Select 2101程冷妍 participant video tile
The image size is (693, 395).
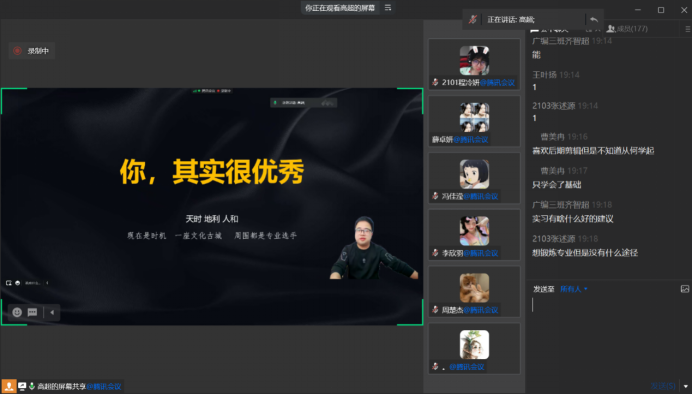(474, 64)
